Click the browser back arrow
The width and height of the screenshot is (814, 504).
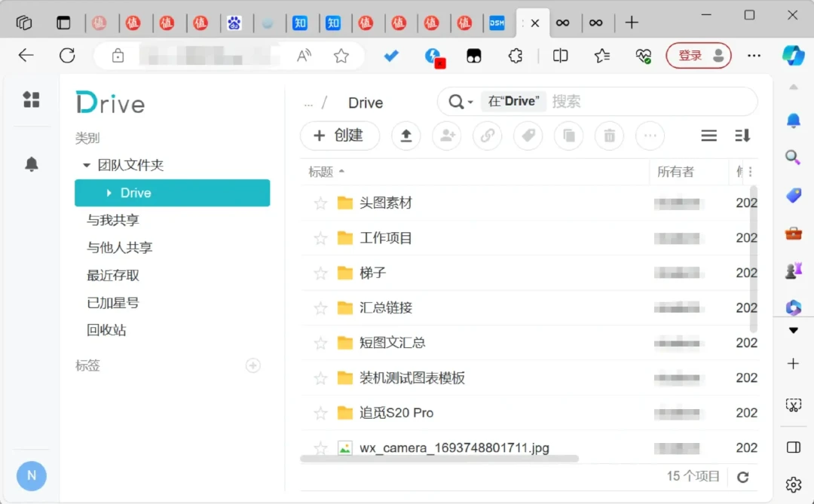[26, 56]
